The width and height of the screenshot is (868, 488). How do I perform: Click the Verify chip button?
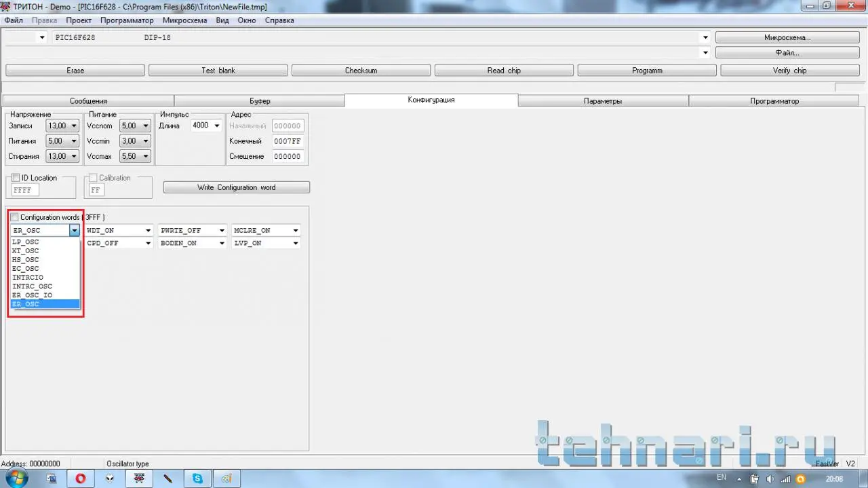click(x=790, y=71)
